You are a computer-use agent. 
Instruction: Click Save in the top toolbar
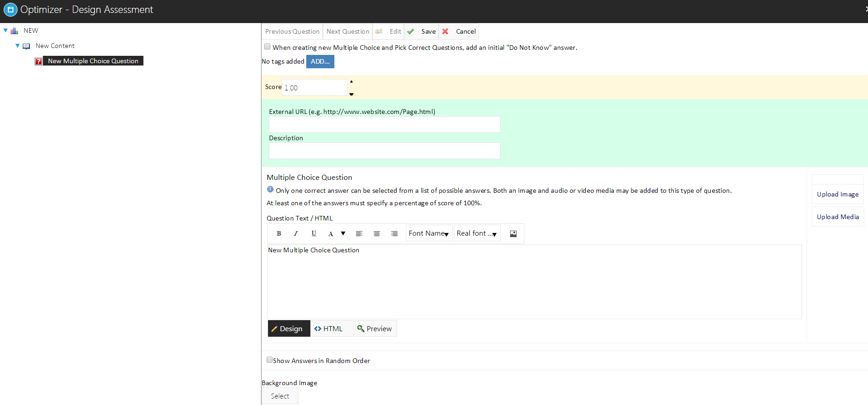pos(422,31)
